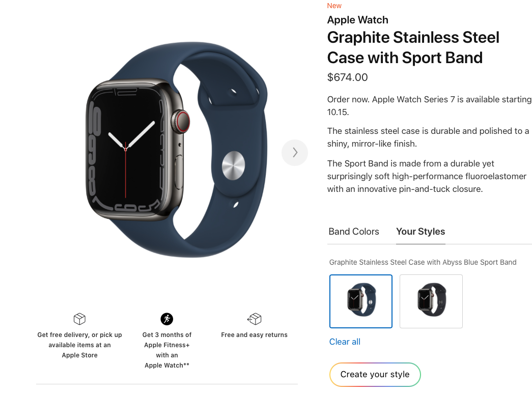Select the Your Styles tab
532x393 pixels.
pos(421,232)
